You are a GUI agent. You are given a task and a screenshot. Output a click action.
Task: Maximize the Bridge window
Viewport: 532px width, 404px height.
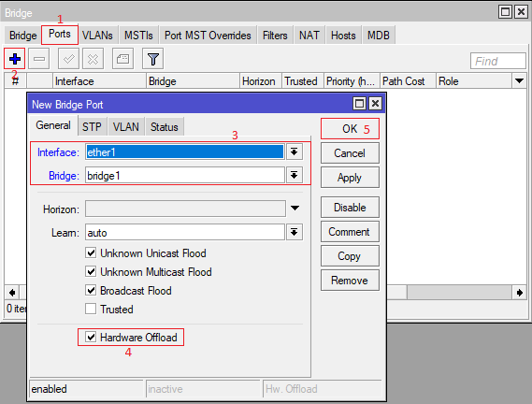[505, 12]
